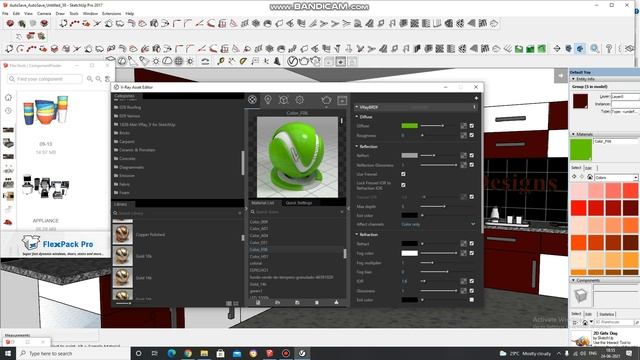The image size is (640, 360).
Task: Open the Materials tab in V-Ray Asset Editor
Action: point(252,100)
